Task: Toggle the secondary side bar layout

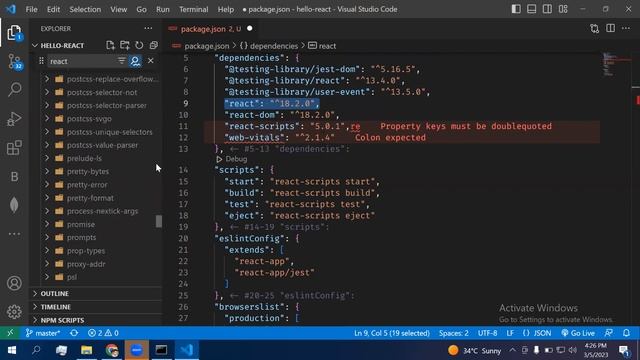Action: coord(547,9)
